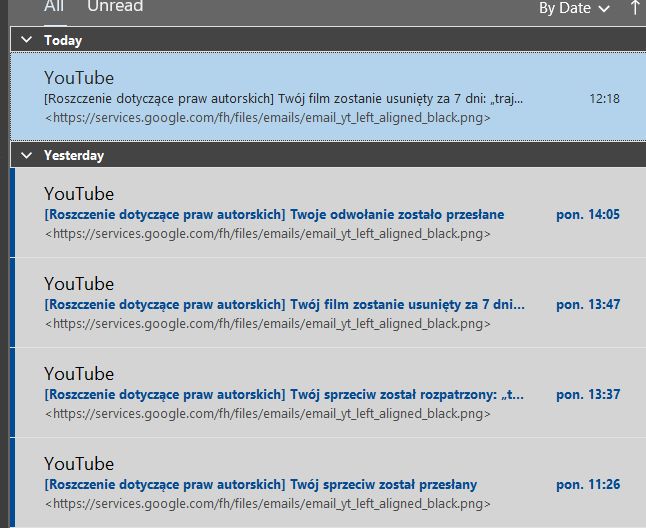Collapse the Yesterday group chevron
Viewport: 646px width, 528px height.
click(25, 155)
